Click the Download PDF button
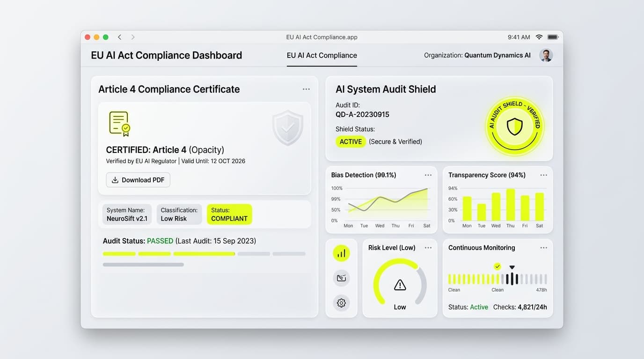Image resolution: width=644 pixels, height=359 pixels. tap(138, 180)
